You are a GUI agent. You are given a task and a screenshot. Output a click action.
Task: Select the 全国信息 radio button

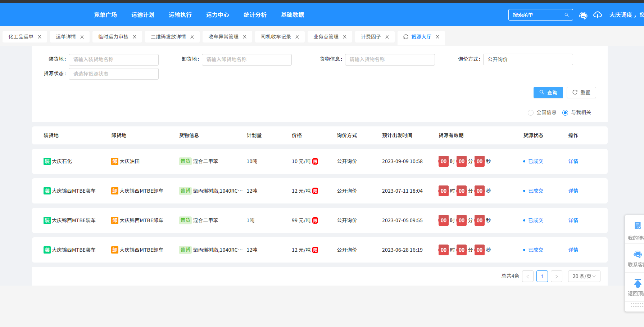click(x=531, y=113)
